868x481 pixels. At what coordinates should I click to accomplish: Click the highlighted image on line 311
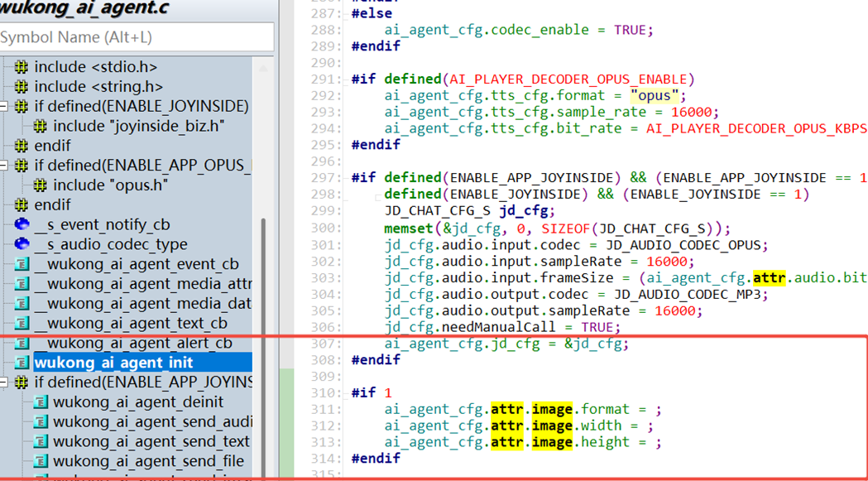click(553, 409)
